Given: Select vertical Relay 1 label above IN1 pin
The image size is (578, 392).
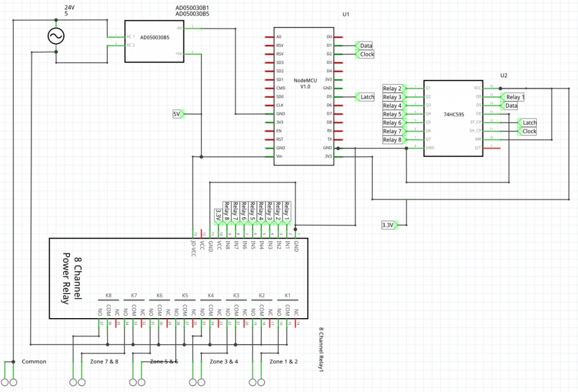Looking at the screenshot, I should (x=287, y=213).
